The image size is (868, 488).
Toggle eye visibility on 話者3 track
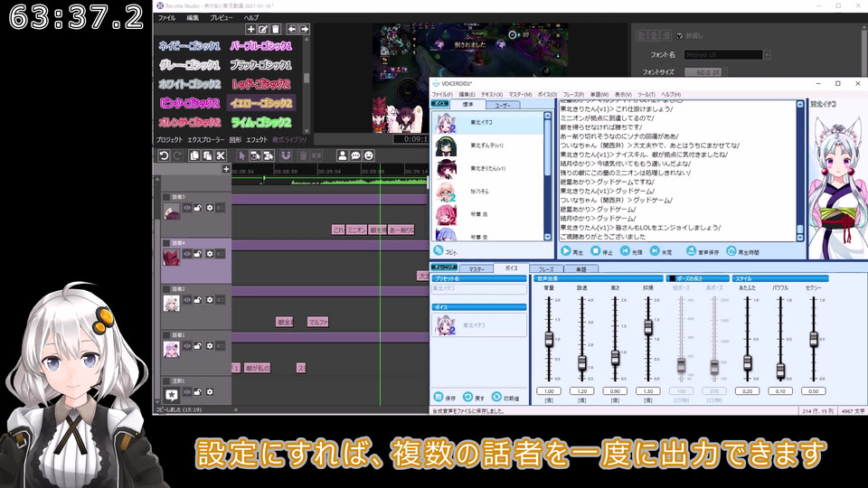click(187, 208)
